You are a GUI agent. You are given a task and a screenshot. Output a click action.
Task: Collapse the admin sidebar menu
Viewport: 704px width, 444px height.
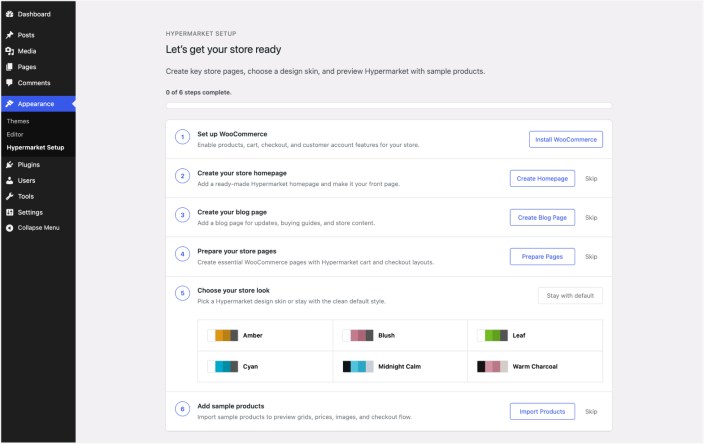(x=38, y=228)
